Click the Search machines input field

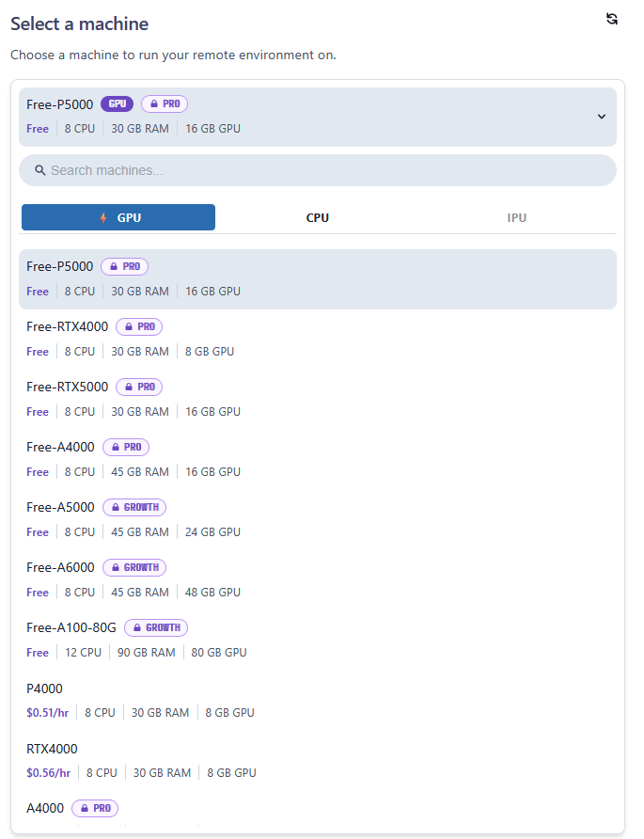coord(318,170)
